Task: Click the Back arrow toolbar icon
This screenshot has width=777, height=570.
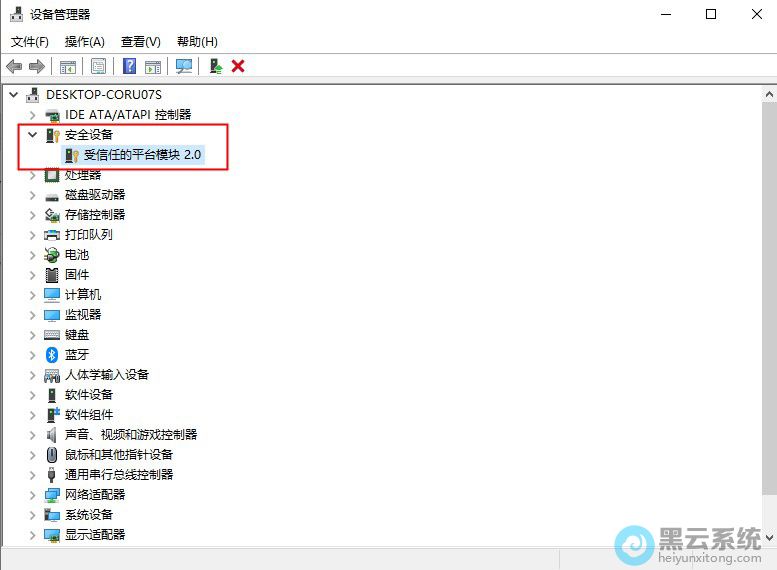Action: coord(14,66)
